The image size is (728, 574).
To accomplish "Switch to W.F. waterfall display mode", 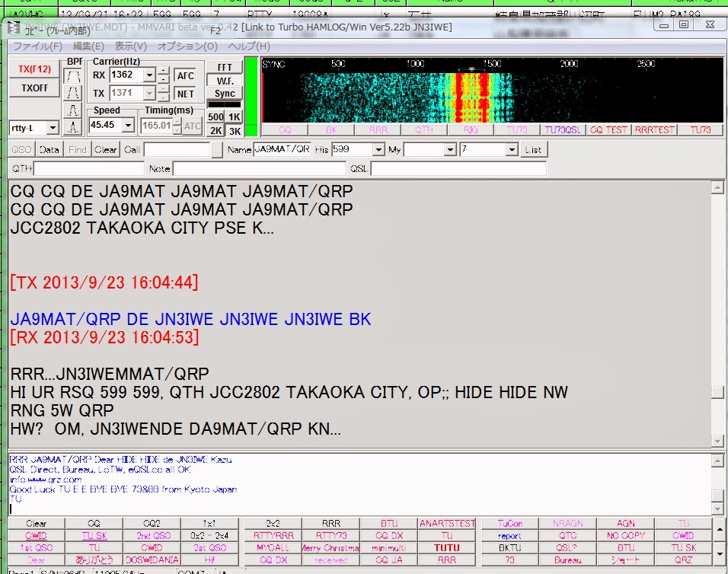I will tap(226, 80).
